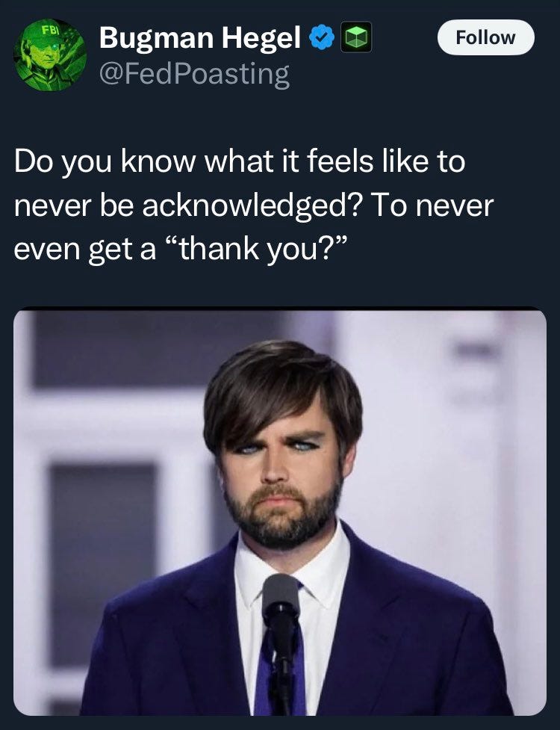Click the FBI cap label in the avatar
Viewport: 560px width, 730px height.
50,31
